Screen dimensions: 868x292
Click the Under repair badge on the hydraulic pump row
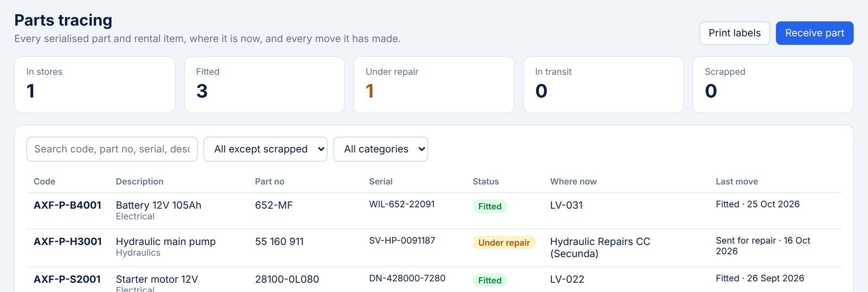tap(504, 243)
